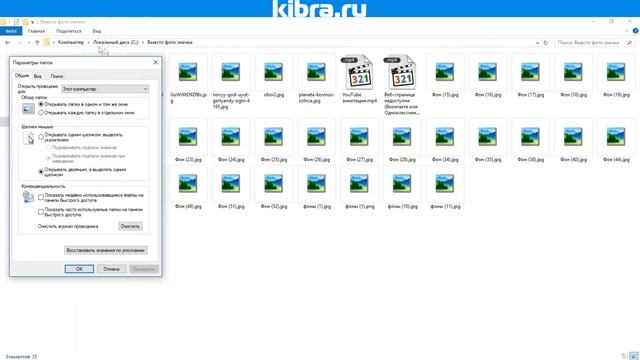Click the Очистить button
640x360 pixels.
tap(130, 226)
